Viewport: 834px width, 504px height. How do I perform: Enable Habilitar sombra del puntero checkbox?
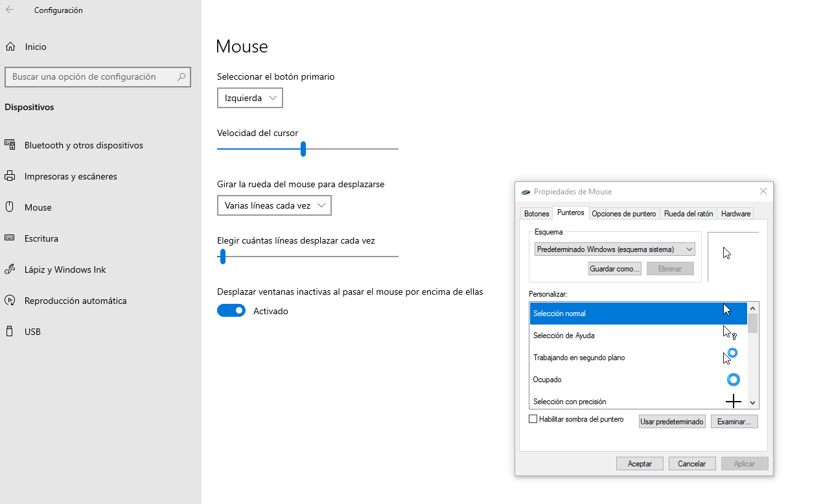click(x=533, y=419)
